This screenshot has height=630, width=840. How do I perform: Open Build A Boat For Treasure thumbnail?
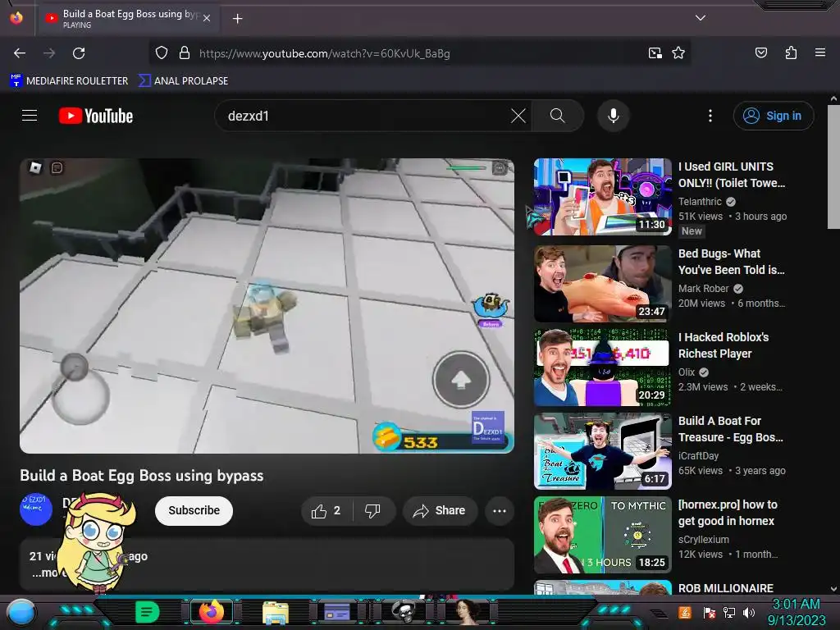click(x=603, y=451)
